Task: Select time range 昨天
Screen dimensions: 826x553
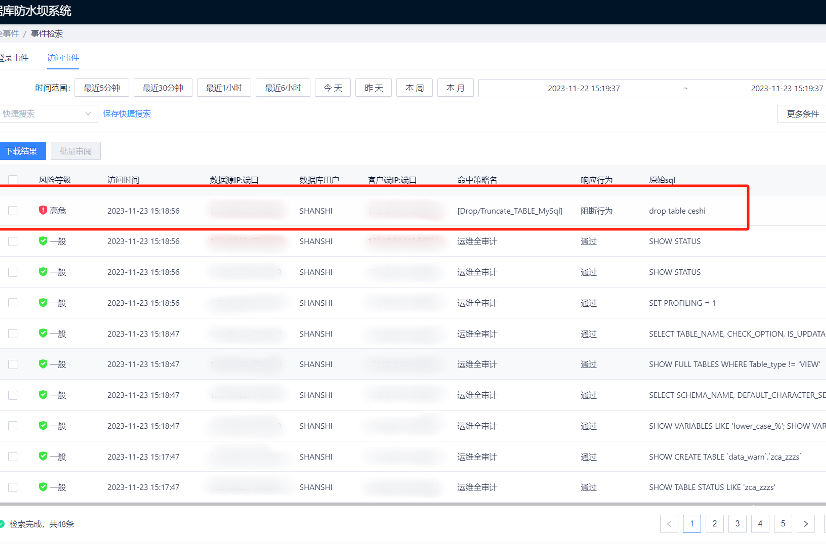Action: click(x=373, y=88)
